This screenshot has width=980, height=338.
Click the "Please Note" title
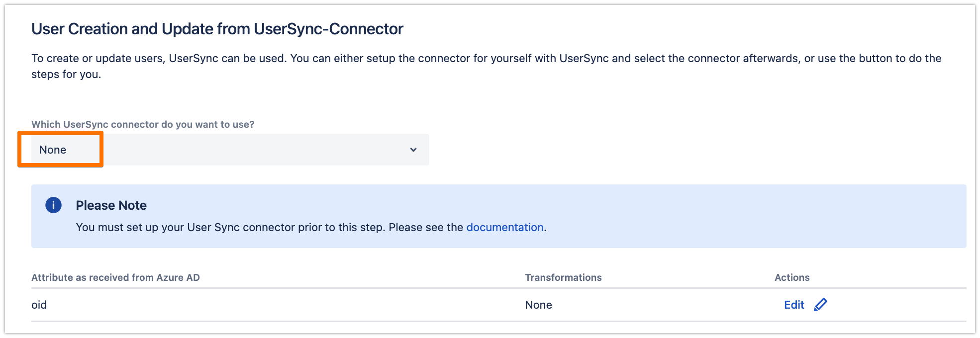(111, 205)
